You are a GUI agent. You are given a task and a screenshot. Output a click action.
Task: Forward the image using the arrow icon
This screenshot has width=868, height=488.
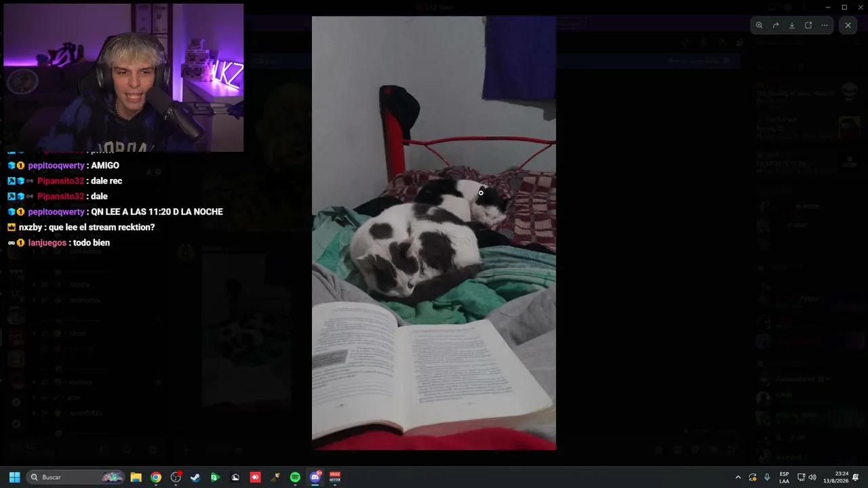pos(776,26)
